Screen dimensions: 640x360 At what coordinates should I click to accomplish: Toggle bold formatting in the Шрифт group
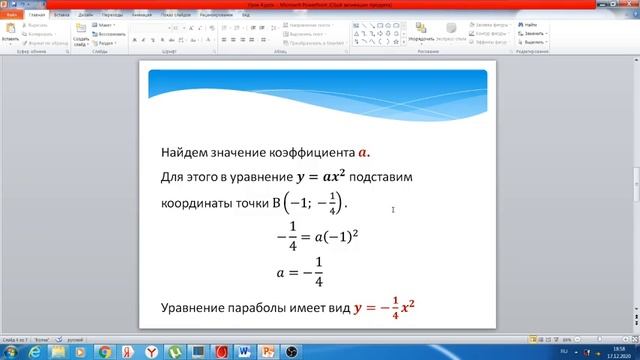pos(135,40)
